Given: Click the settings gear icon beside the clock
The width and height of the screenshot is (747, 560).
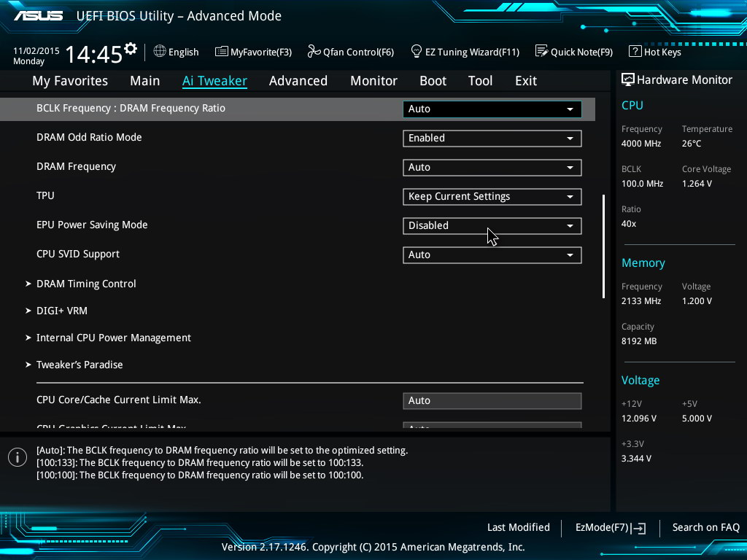Looking at the screenshot, I should point(131,49).
